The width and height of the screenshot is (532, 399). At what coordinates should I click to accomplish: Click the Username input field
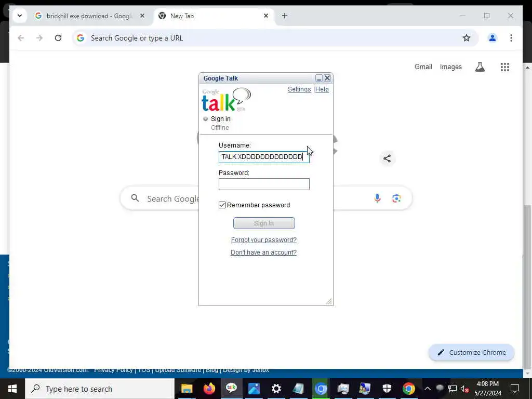click(x=264, y=157)
